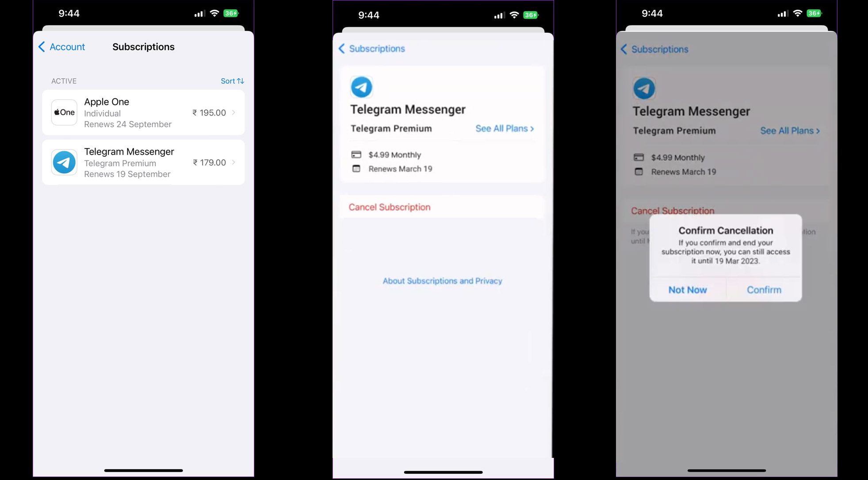Tap the Telegram icon on cancellation screen
This screenshot has height=480, width=868.
point(645,88)
